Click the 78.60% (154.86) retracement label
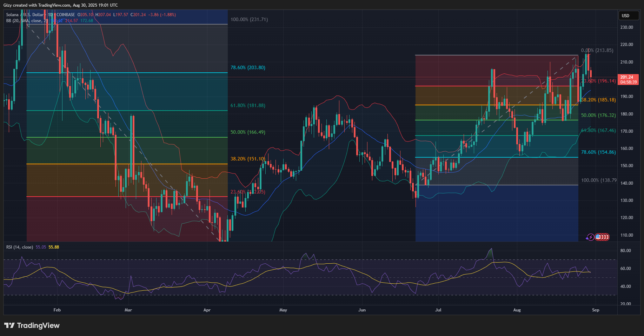The height and width of the screenshot is (336, 644). 598,152
